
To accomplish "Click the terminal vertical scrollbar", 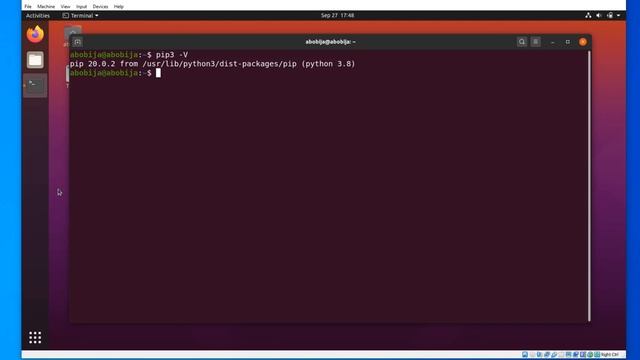I will pyautogui.click(x=589, y=186).
